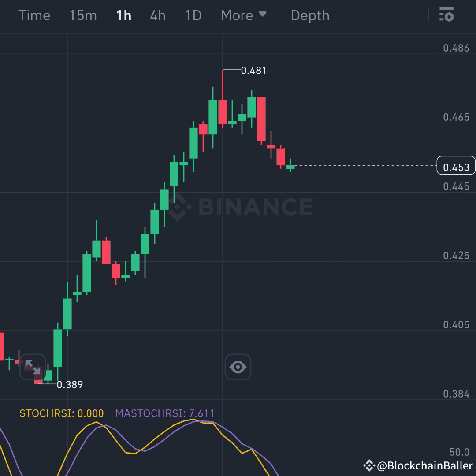Switch to the 4h timeframe tab
The height and width of the screenshot is (476, 476).
pos(157,15)
